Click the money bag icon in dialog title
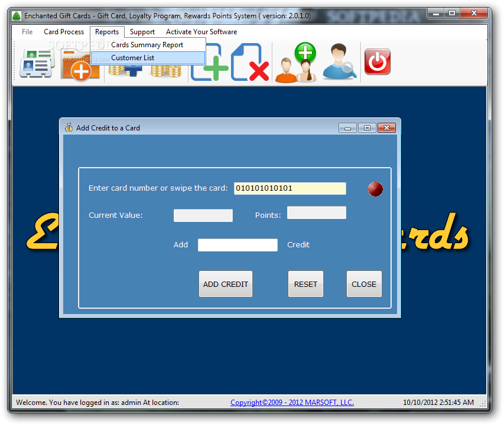The image size is (504, 425). click(x=69, y=127)
